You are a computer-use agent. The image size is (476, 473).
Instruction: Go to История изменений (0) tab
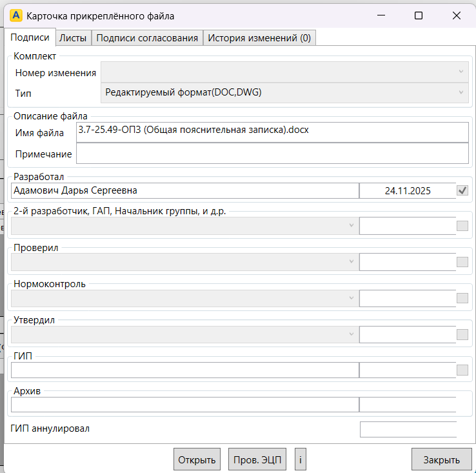tap(259, 38)
